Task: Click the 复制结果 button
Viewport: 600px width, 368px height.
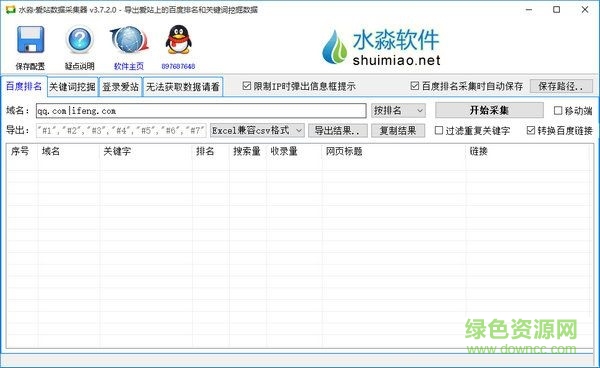Action: 398,130
